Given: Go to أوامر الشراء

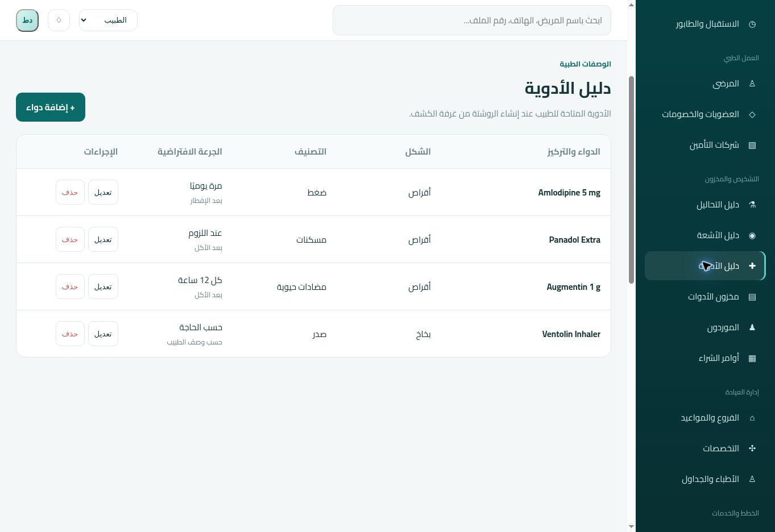Looking at the screenshot, I should click(705, 358).
